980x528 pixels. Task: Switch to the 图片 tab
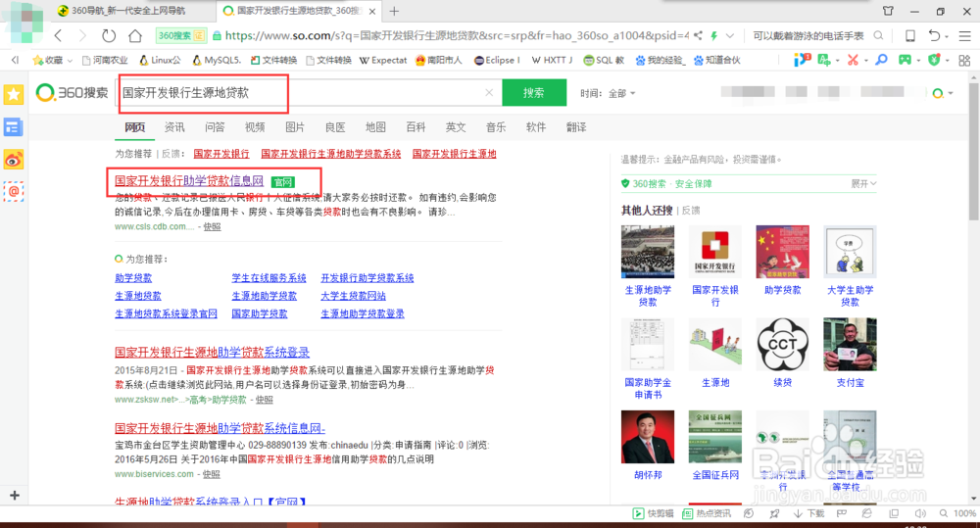pyautogui.click(x=295, y=127)
